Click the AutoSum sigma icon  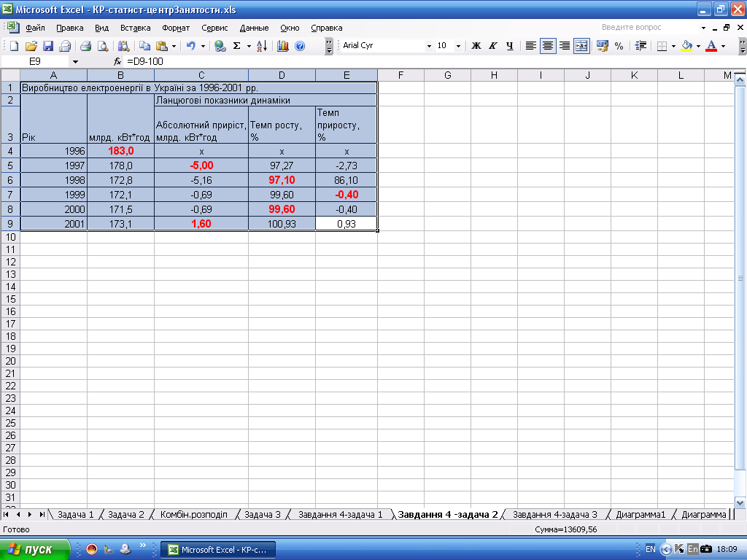[x=237, y=46]
